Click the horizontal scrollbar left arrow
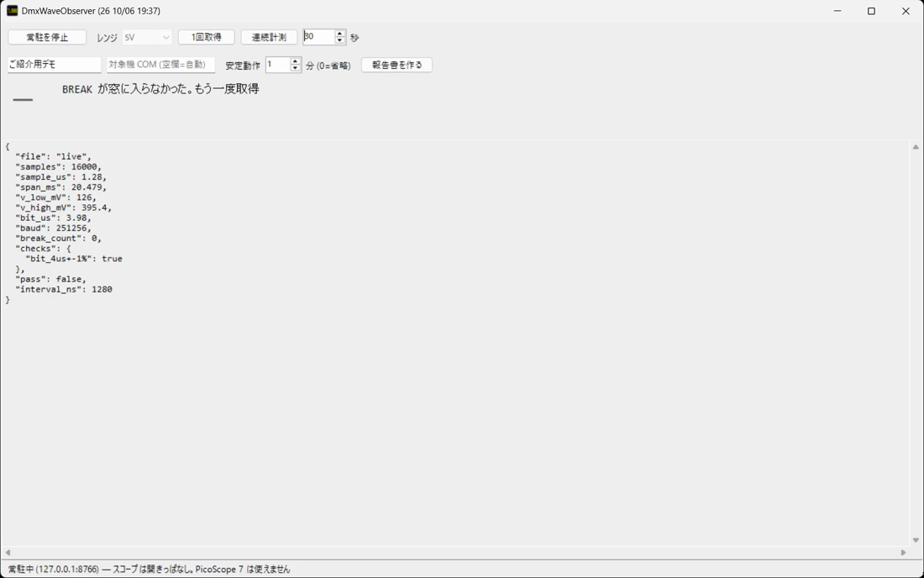This screenshot has height=578, width=924. tap(8, 553)
